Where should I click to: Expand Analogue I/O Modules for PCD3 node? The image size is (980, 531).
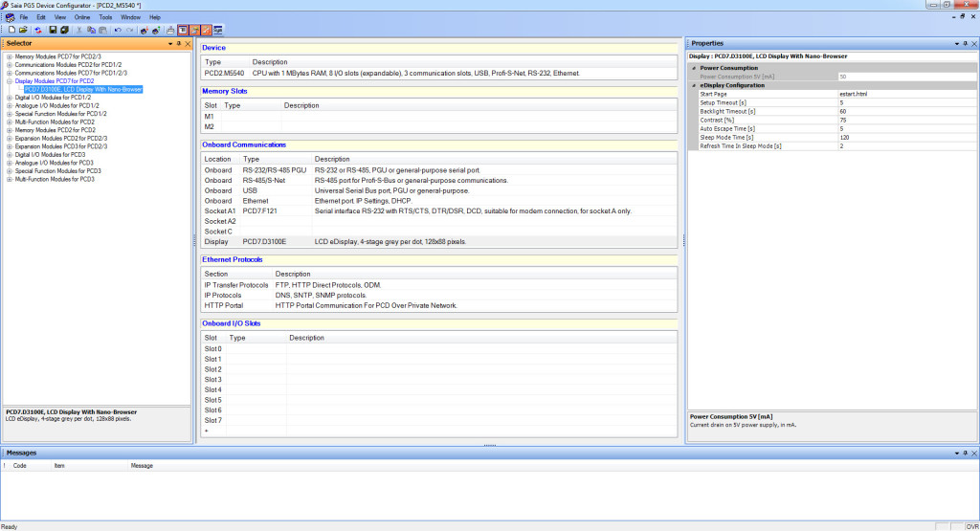10,163
